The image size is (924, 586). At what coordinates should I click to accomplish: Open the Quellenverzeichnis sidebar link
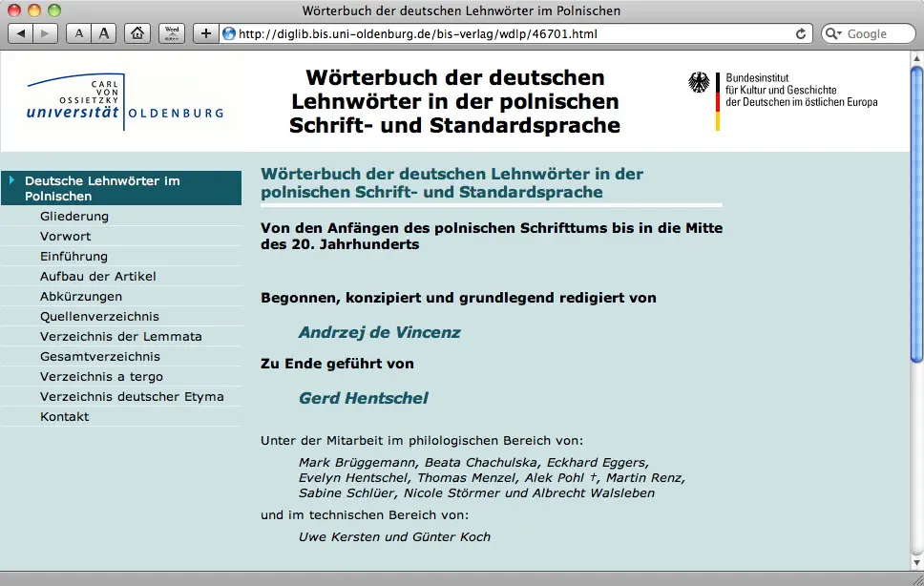(x=99, y=316)
